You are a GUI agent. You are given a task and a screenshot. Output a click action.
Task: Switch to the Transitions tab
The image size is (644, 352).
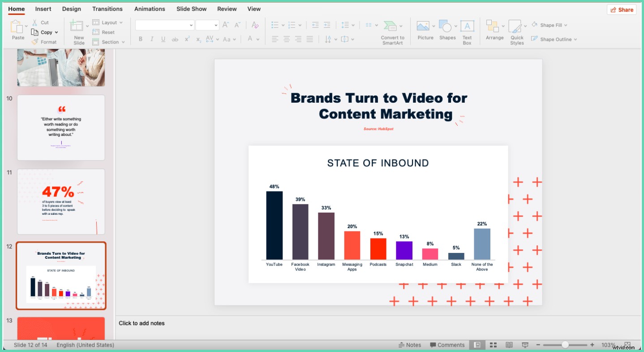[107, 9]
